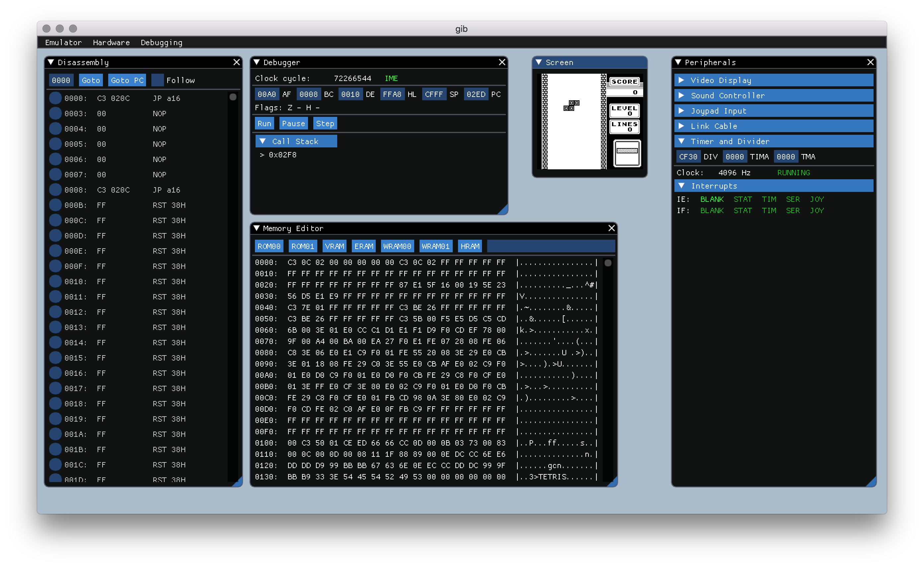Open the Hardware menu

111,43
